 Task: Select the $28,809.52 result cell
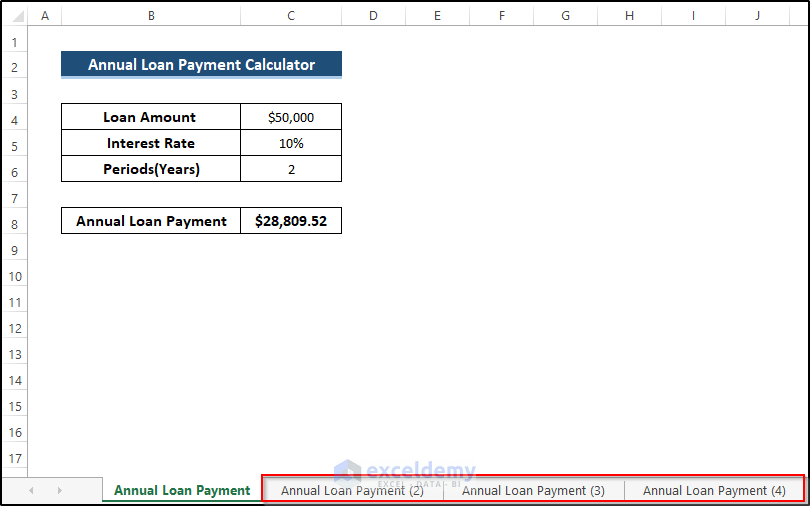(291, 221)
